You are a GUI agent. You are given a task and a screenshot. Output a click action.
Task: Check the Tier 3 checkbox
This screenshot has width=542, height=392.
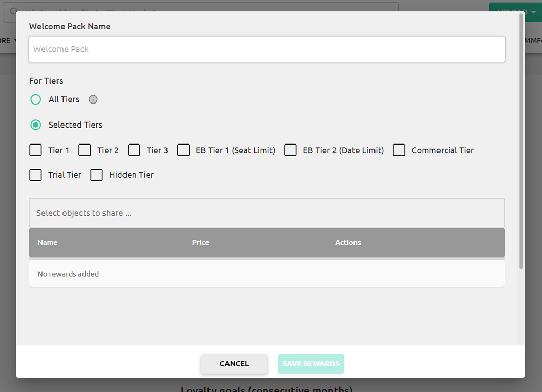[134, 150]
